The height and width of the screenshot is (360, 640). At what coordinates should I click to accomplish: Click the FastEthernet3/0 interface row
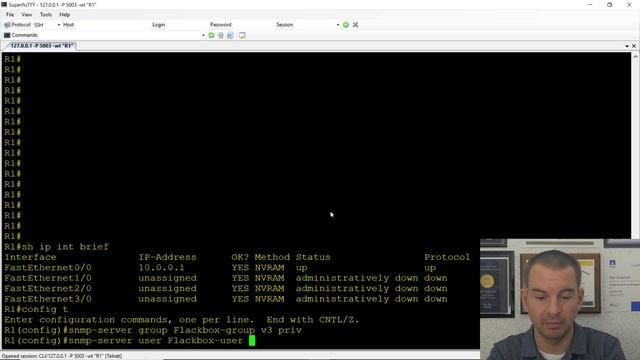click(x=226, y=299)
